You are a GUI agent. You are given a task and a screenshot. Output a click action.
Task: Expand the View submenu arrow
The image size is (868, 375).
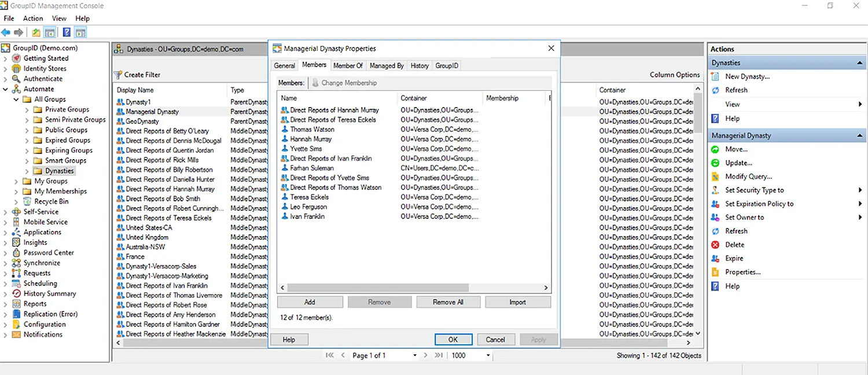860,104
